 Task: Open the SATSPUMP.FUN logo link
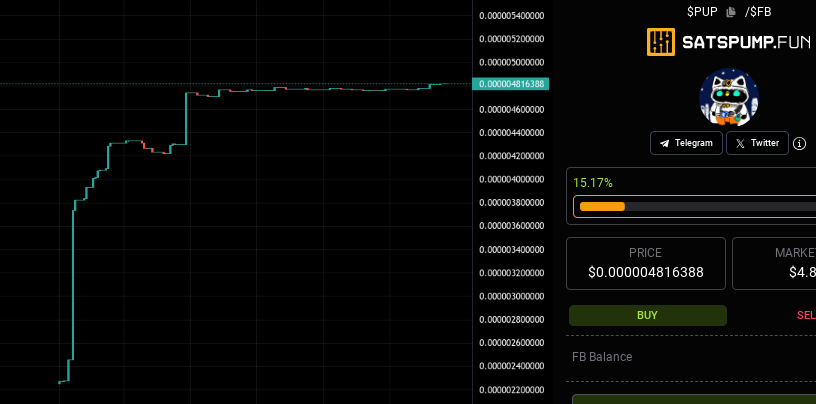pyautogui.click(x=729, y=42)
